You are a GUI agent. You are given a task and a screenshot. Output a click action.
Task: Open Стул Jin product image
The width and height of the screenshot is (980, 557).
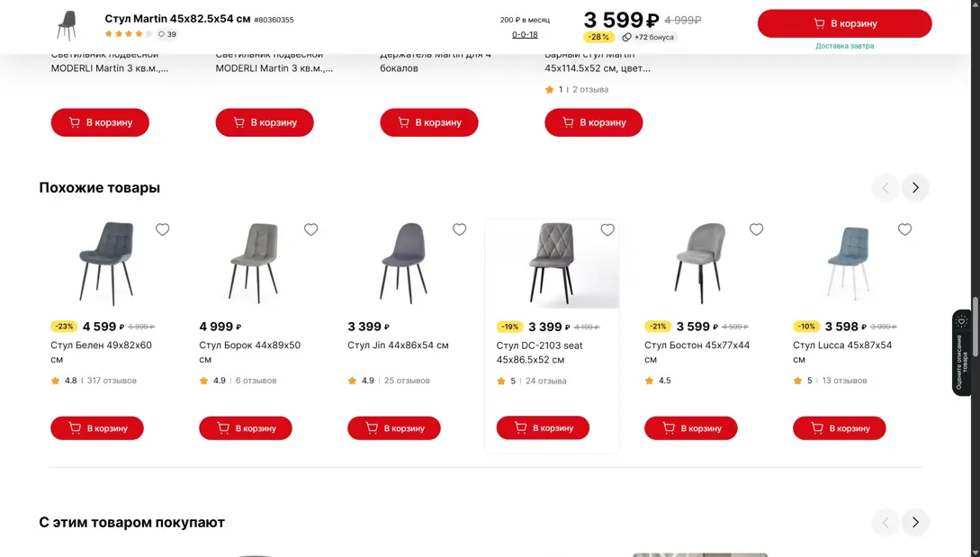click(x=405, y=263)
